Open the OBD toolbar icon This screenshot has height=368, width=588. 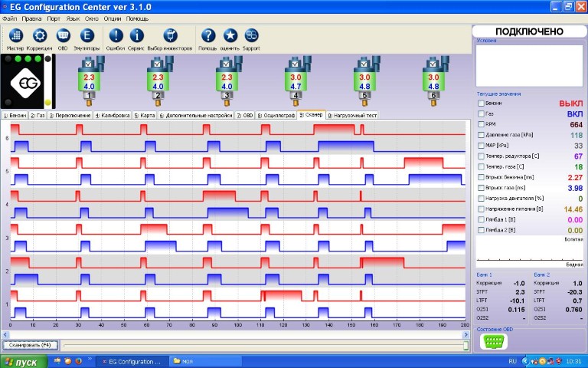[64, 35]
